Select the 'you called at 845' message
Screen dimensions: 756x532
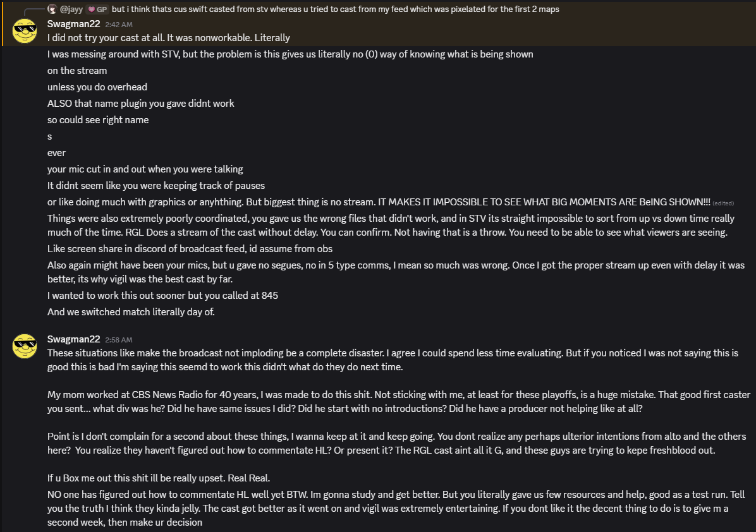(x=162, y=296)
